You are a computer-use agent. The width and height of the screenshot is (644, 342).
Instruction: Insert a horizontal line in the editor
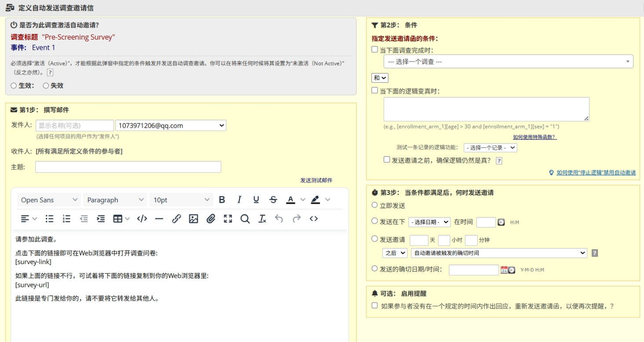159,219
